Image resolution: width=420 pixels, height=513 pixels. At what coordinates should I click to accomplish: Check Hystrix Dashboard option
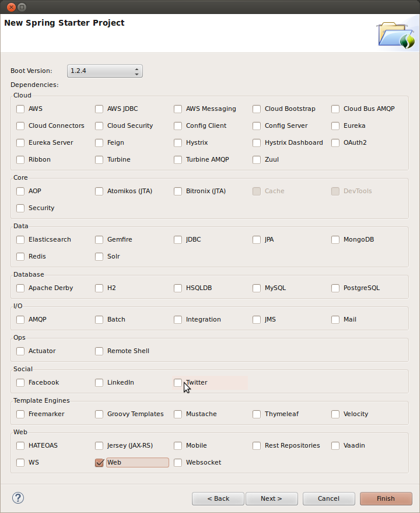pos(257,143)
